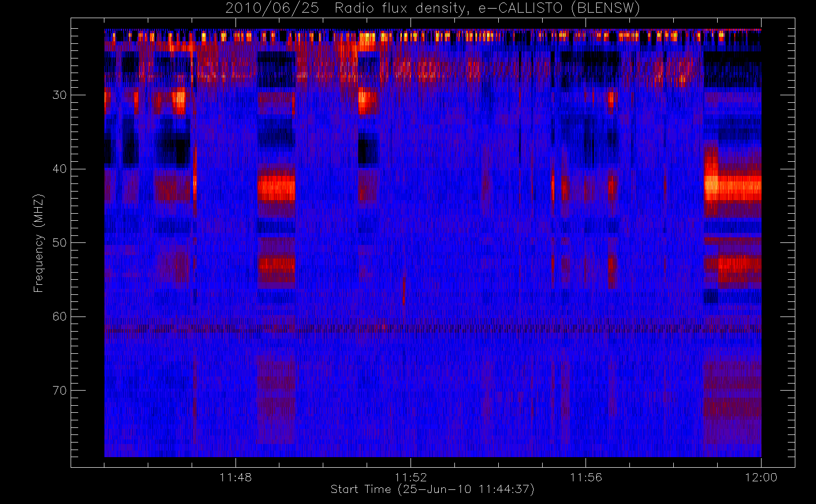Screen dimensions: 816x504
Task: Click the Frequency (MHZ) axis label
Action: pyautogui.click(x=39, y=243)
